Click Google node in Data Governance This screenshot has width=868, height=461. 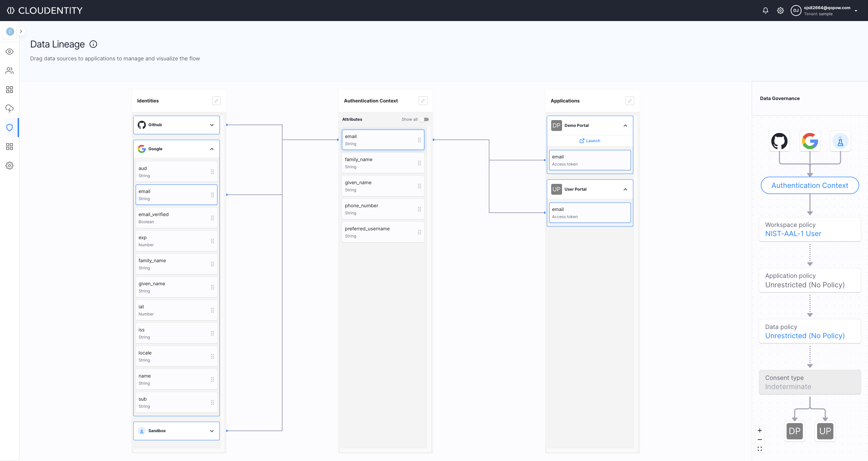tap(810, 141)
